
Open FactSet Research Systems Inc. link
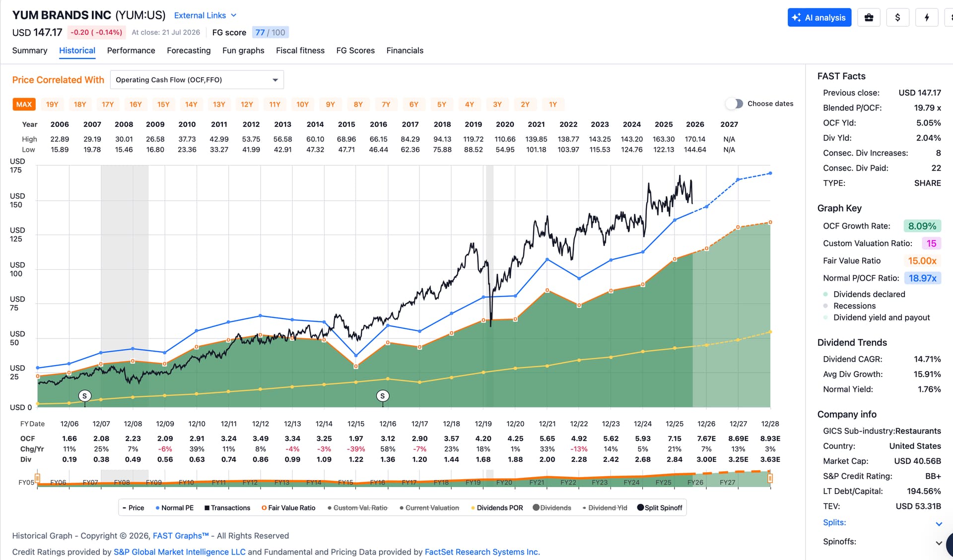[482, 552]
